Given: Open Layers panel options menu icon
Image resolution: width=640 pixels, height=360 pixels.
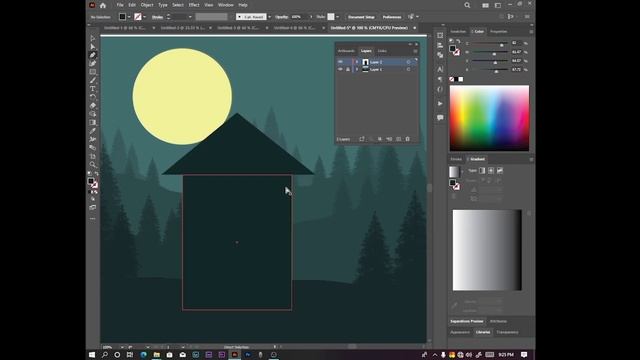Looking at the screenshot, I should point(415,51).
